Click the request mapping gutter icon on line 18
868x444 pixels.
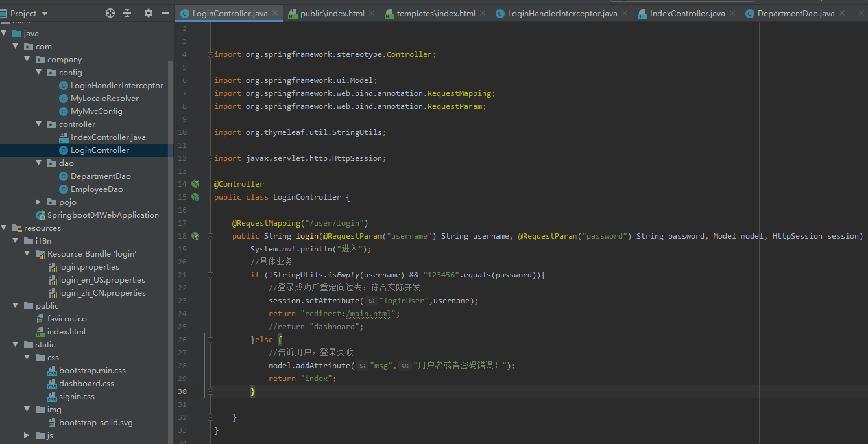pos(195,236)
